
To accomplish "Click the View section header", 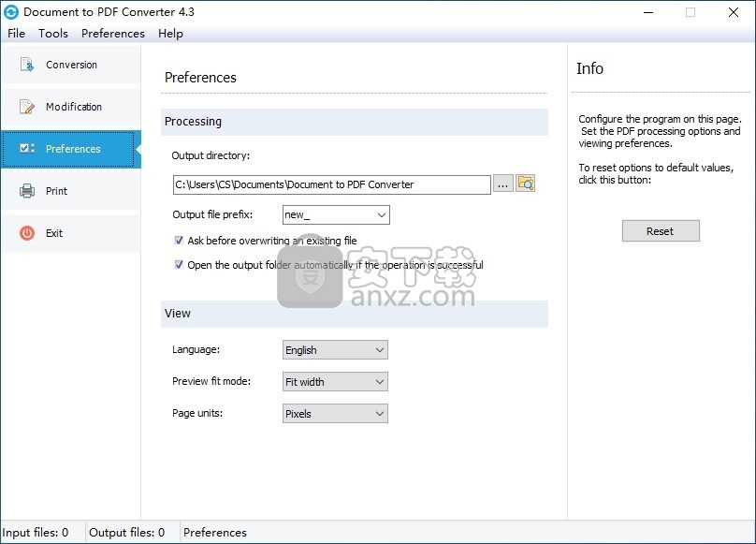I will (355, 314).
